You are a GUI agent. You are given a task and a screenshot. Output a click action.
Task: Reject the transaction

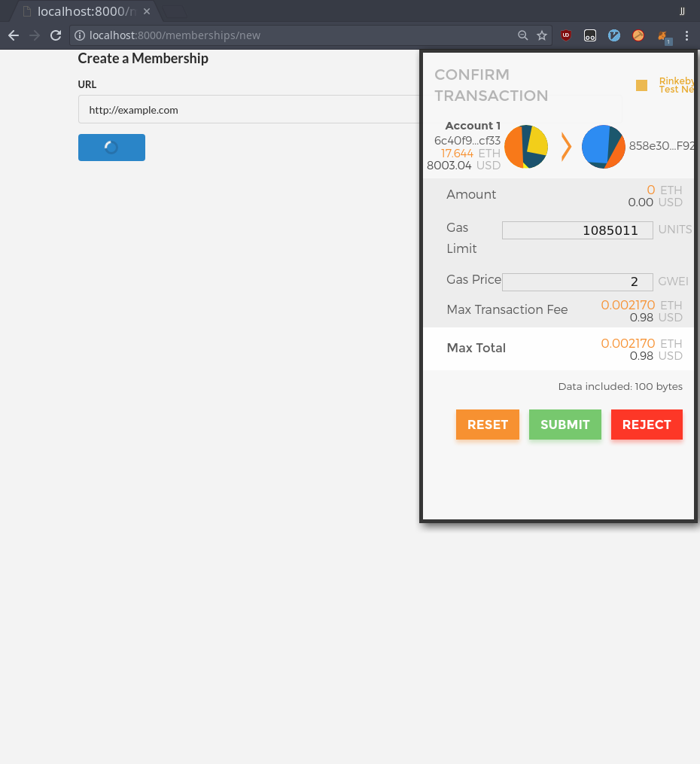(x=647, y=425)
